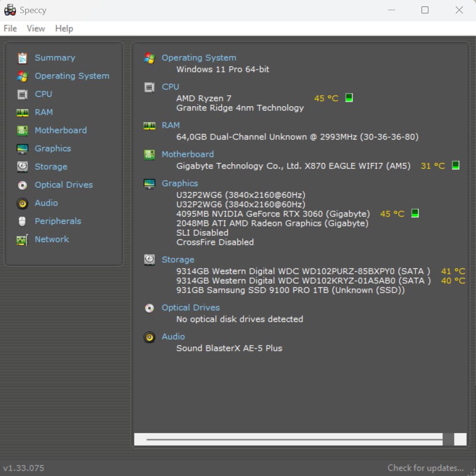The height and width of the screenshot is (476, 476).
Task: Click the monitor icon beside Graphics heading in main panel
Action: pyautogui.click(x=149, y=184)
